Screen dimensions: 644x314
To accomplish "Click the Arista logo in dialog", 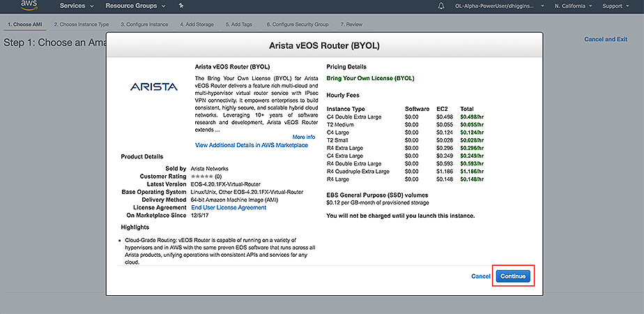I will point(153,87).
